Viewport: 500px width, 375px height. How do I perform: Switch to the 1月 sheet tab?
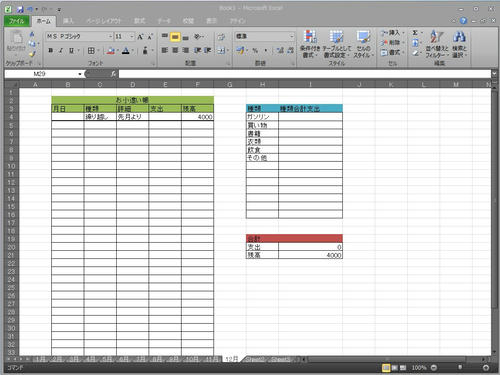coord(40,359)
